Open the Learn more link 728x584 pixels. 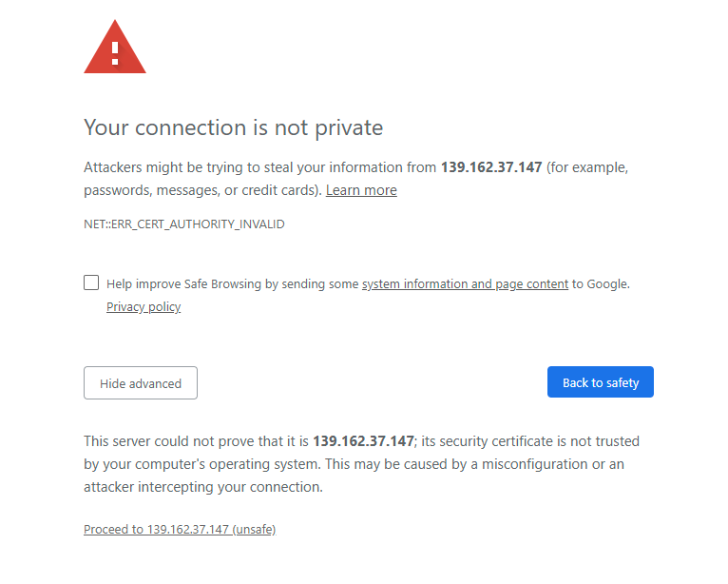(x=361, y=190)
